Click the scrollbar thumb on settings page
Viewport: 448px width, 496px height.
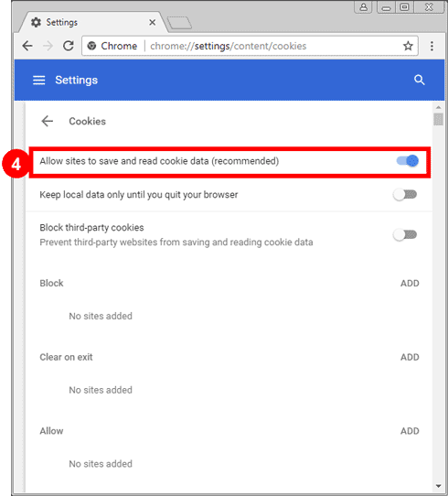click(438, 119)
